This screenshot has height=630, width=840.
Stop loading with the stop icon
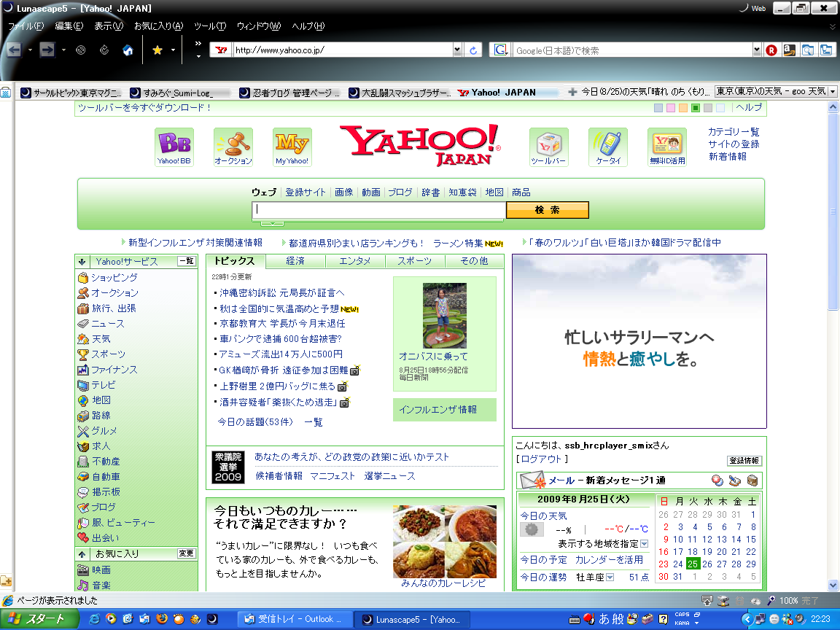coord(81,50)
